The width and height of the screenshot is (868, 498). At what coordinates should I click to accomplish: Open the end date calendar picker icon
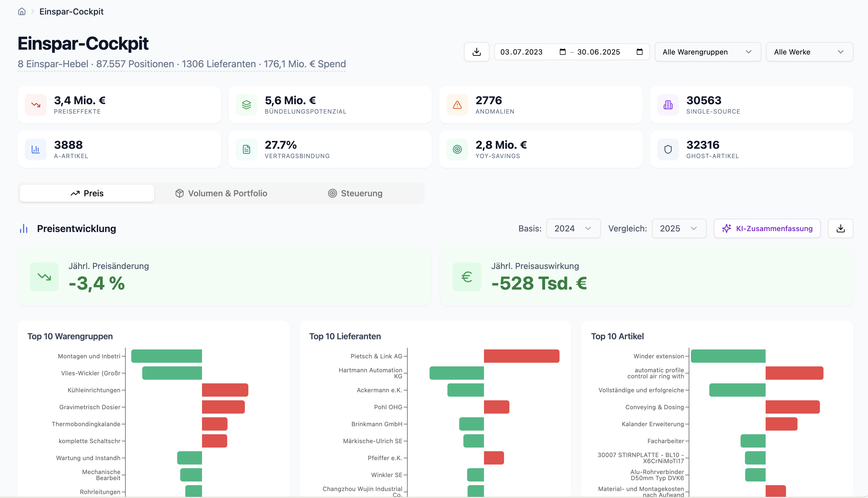(639, 52)
